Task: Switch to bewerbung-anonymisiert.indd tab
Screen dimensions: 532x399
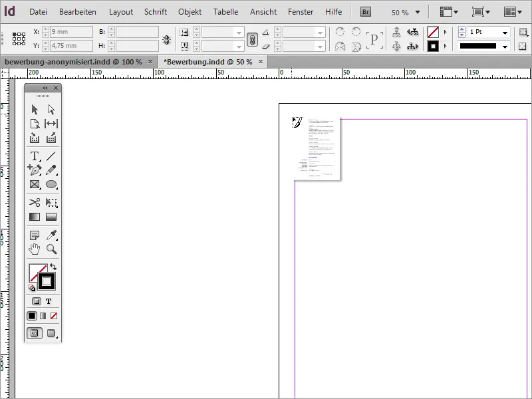Action: click(73, 62)
